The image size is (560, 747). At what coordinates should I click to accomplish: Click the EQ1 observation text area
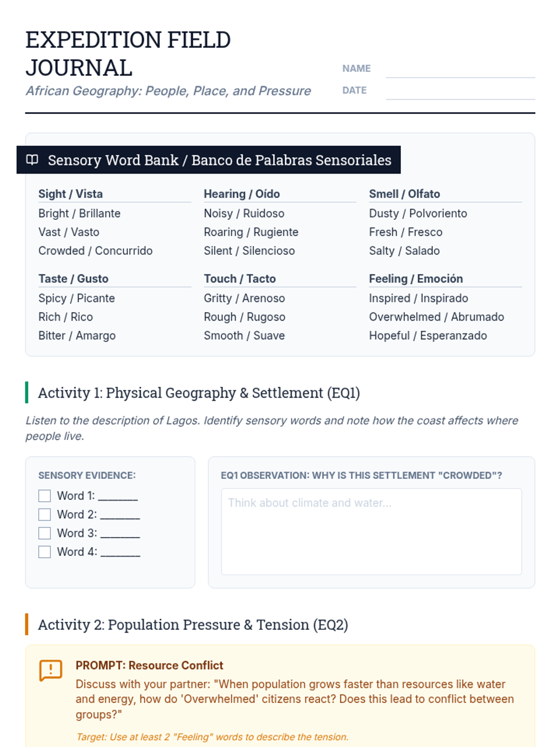point(371,531)
